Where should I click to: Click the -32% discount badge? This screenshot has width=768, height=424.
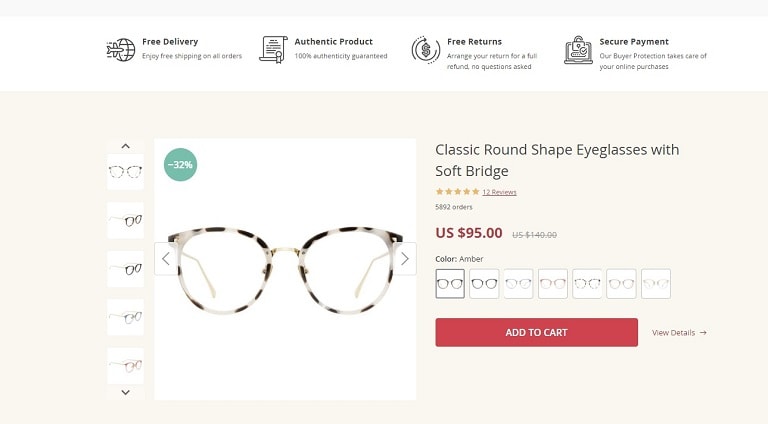coord(180,165)
